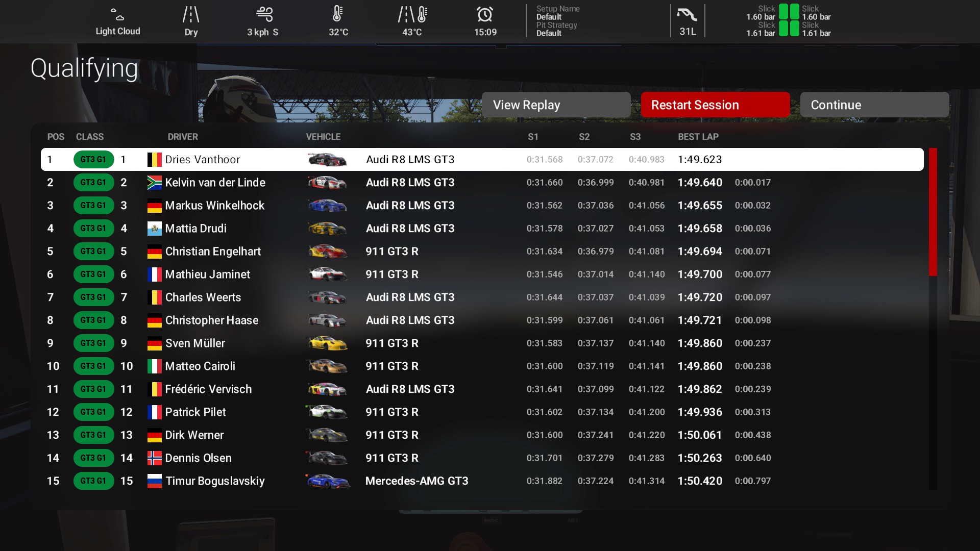Click the alarm clock time icon
Screen dimensions: 980x551
(485, 14)
